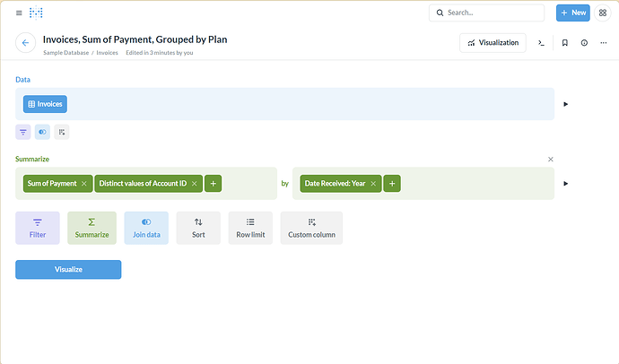Image resolution: width=619 pixels, height=364 pixels.
Task: Click the small join icon under Data
Action: pos(42,132)
